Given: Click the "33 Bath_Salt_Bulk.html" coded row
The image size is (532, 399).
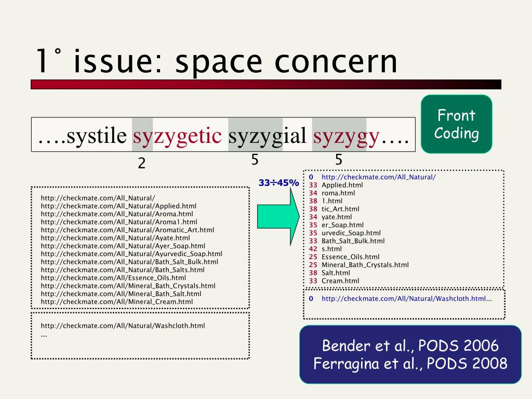Looking at the screenshot, I should [347, 241].
